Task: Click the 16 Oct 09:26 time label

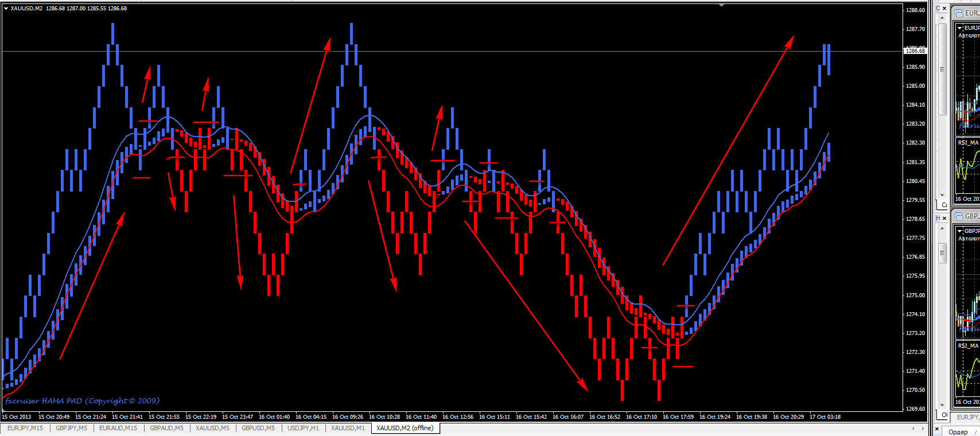Action: tap(348, 417)
